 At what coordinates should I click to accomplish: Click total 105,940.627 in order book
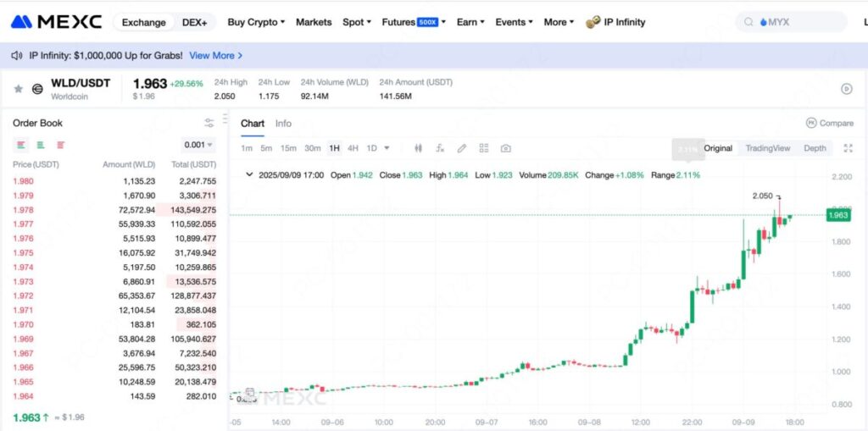[x=193, y=340]
